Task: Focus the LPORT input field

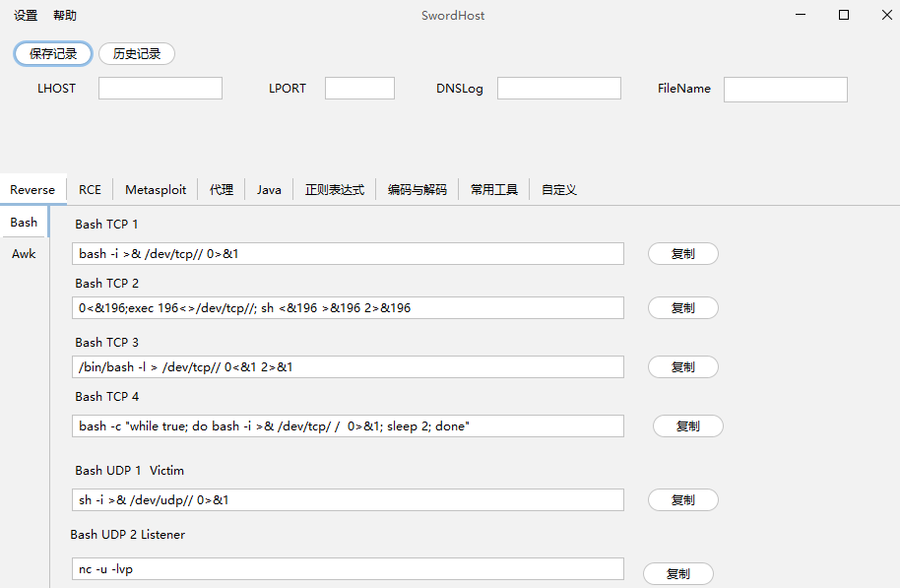Action: click(359, 89)
